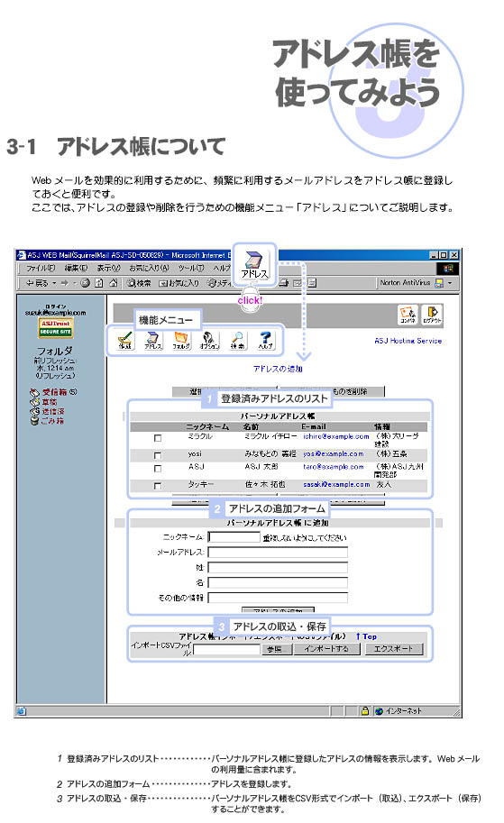Open the ファイル menu
The height and width of the screenshot is (823, 504).
pyautogui.click(x=41, y=269)
